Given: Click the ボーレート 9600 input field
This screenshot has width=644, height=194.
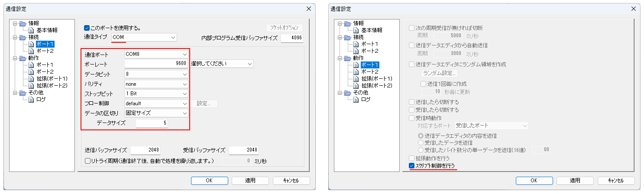Looking at the screenshot, I should [x=156, y=64].
